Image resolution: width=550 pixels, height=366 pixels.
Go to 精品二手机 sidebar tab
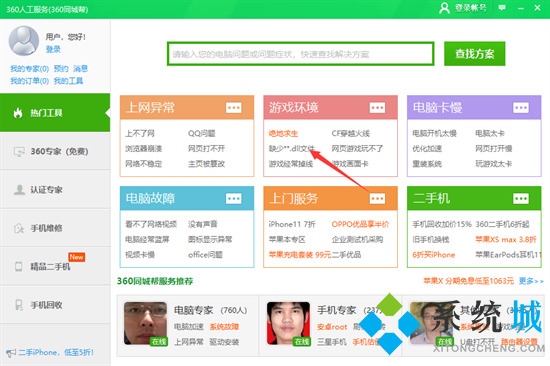[55, 266]
